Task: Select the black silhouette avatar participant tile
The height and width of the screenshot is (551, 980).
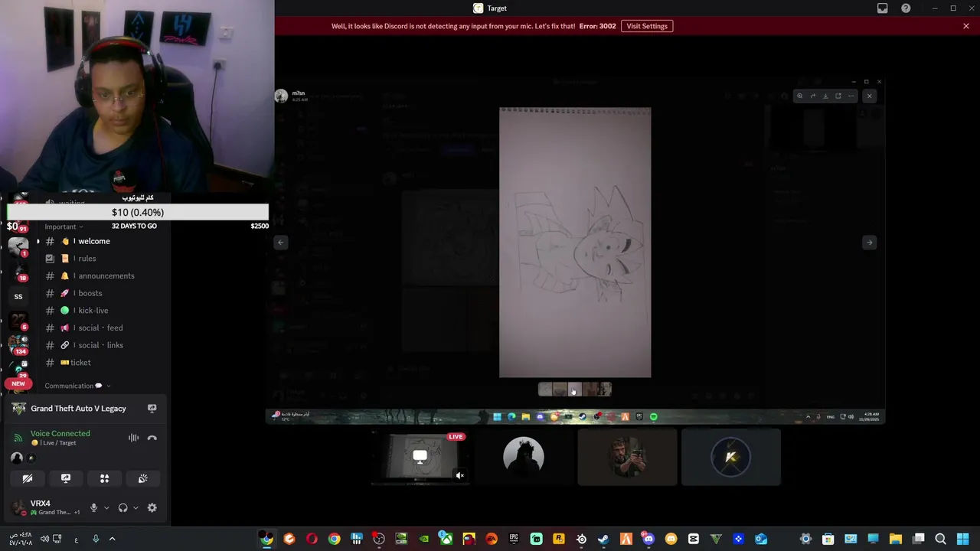Action: (524, 458)
